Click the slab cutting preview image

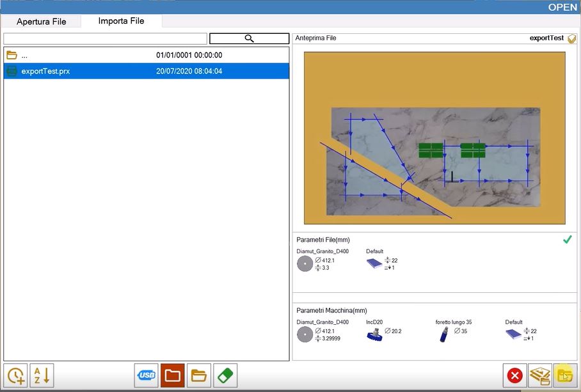(434, 137)
